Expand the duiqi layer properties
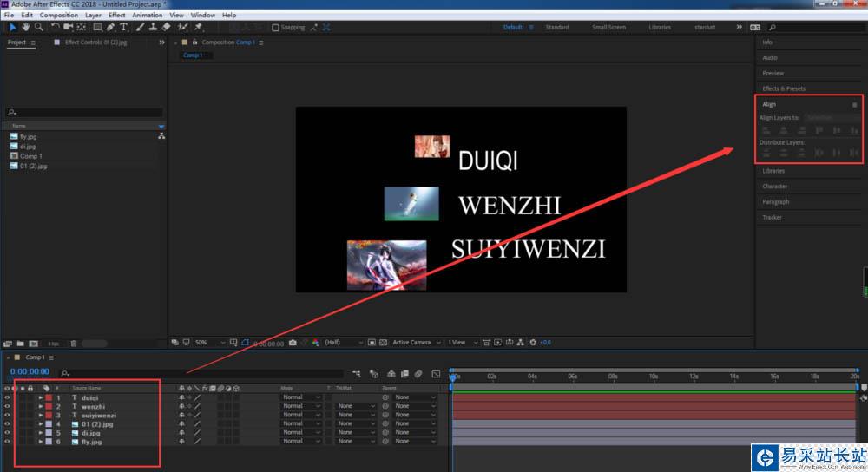The width and height of the screenshot is (868, 472). (41, 397)
